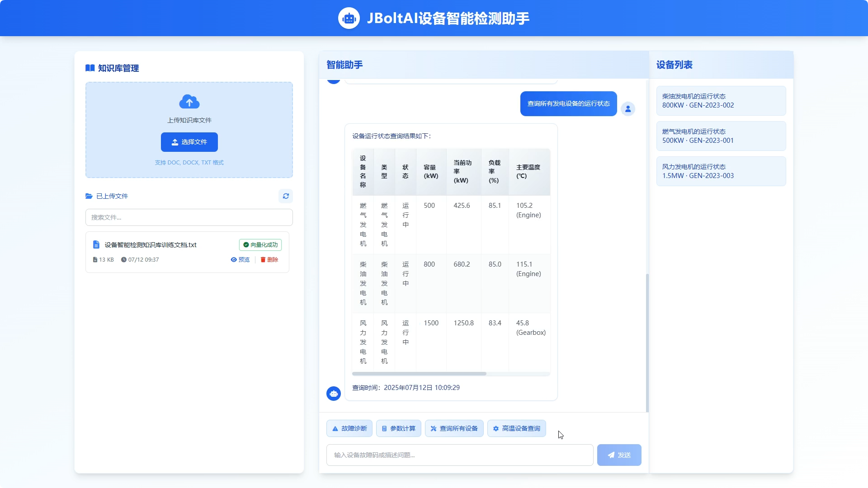868x488 pixels.
Task: Click the user avatar icon in chat
Action: coord(628,109)
